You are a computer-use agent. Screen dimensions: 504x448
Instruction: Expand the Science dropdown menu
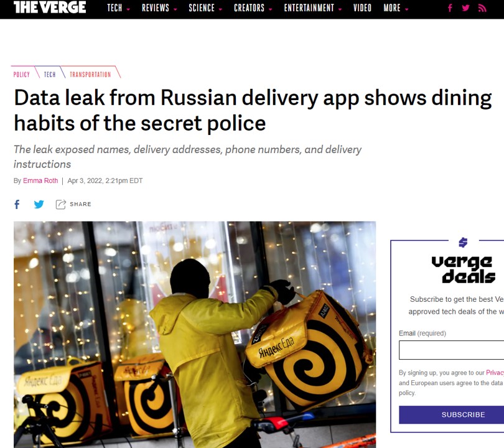205,8
